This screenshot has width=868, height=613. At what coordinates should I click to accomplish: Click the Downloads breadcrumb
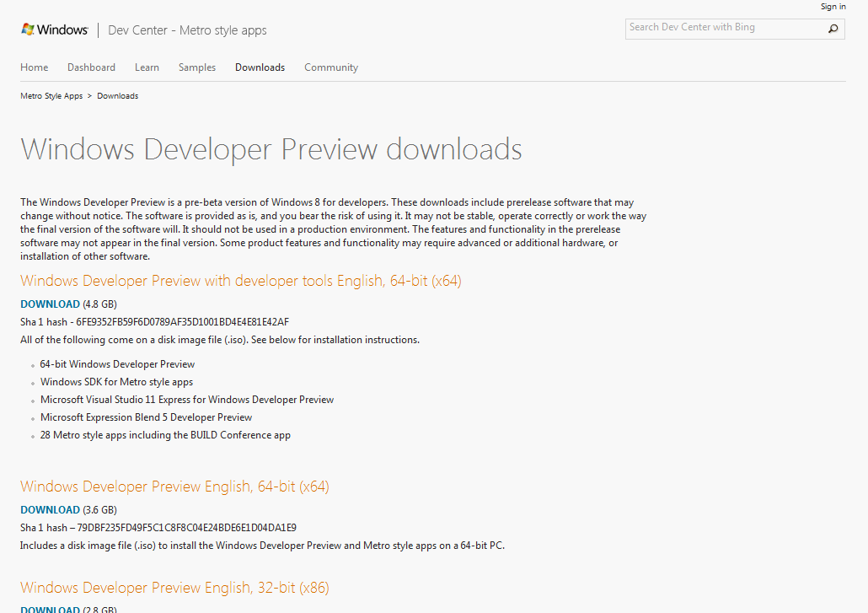(x=117, y=96)
